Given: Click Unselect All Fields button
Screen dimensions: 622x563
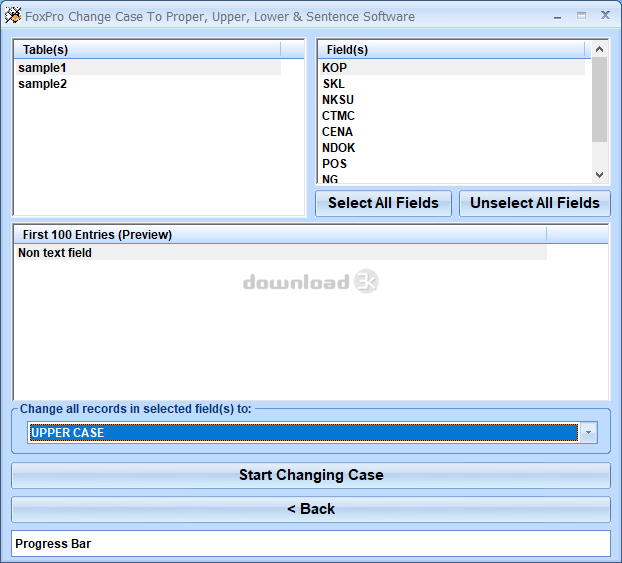Looking at the screenshot, I should 534,203.
